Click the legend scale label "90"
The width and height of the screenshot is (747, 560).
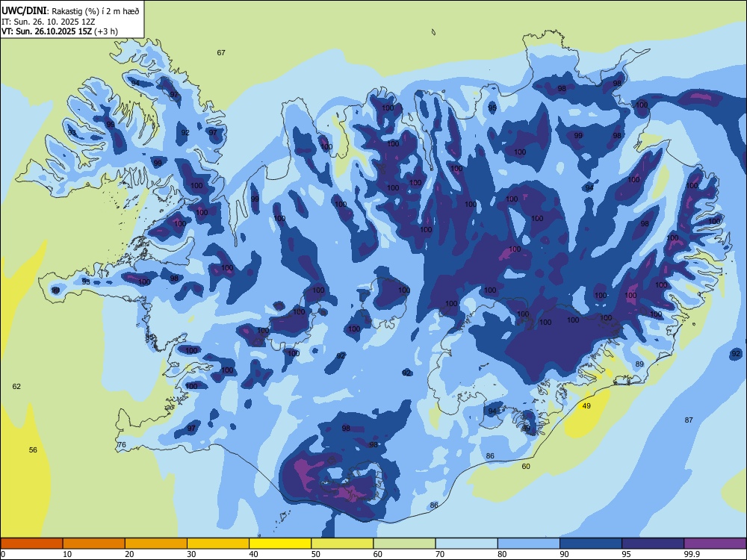(x=564, y=554)
